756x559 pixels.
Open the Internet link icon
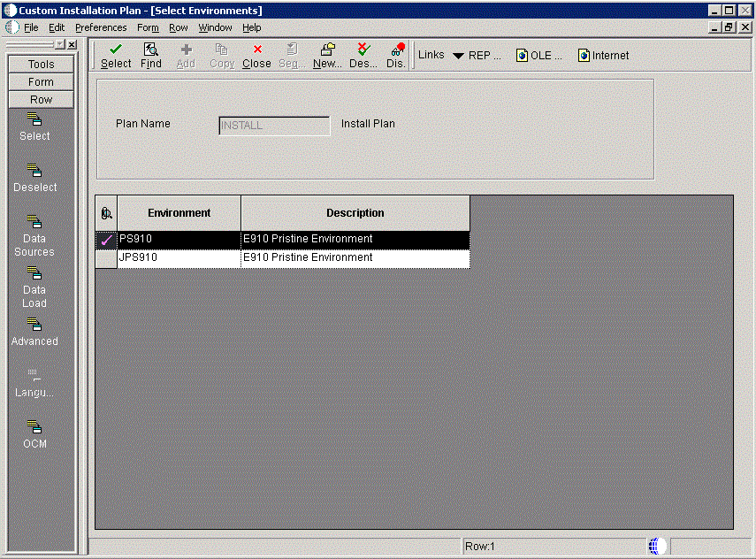(x=584, y=56)
